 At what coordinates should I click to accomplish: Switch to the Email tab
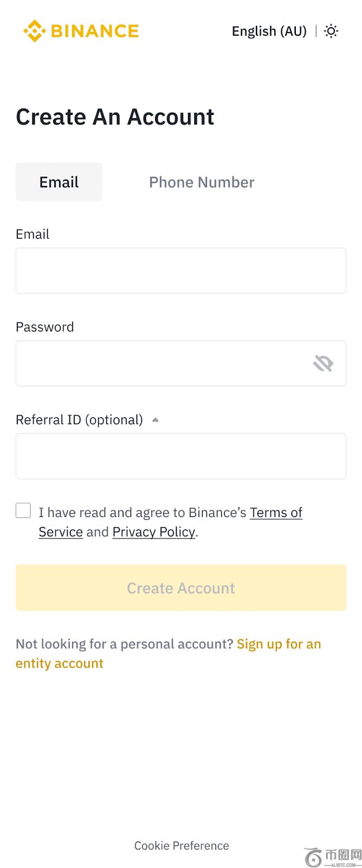point(59,182)
